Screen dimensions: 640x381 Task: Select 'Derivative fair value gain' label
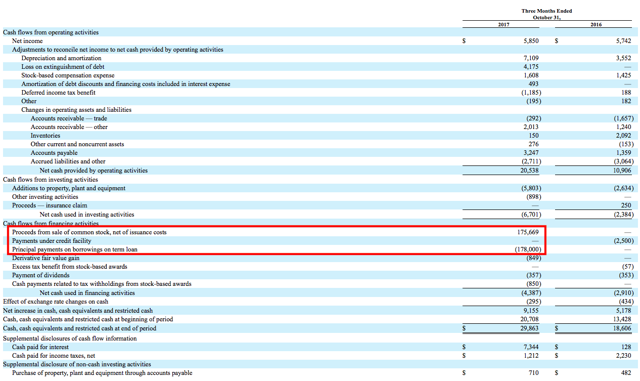click(46, 258)
